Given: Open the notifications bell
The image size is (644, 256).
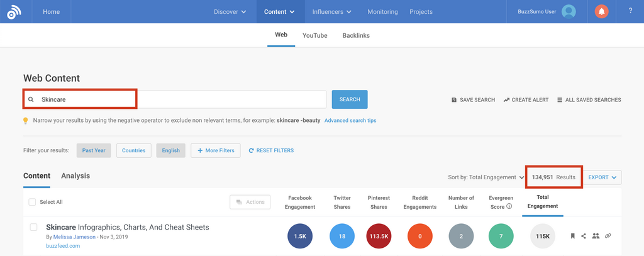Looking at the screenshot, I should [601, 11].
